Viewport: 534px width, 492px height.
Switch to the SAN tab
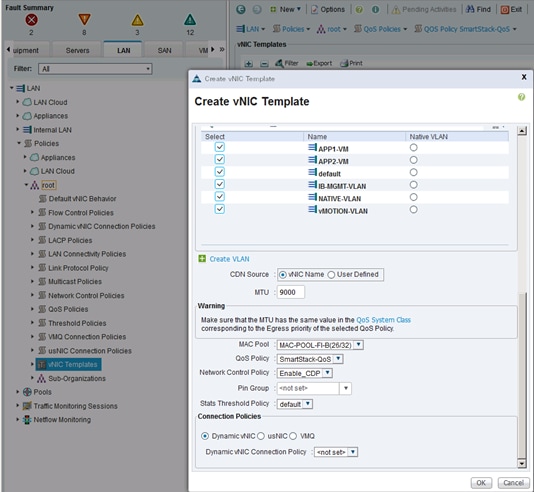[x=164, y=50]
